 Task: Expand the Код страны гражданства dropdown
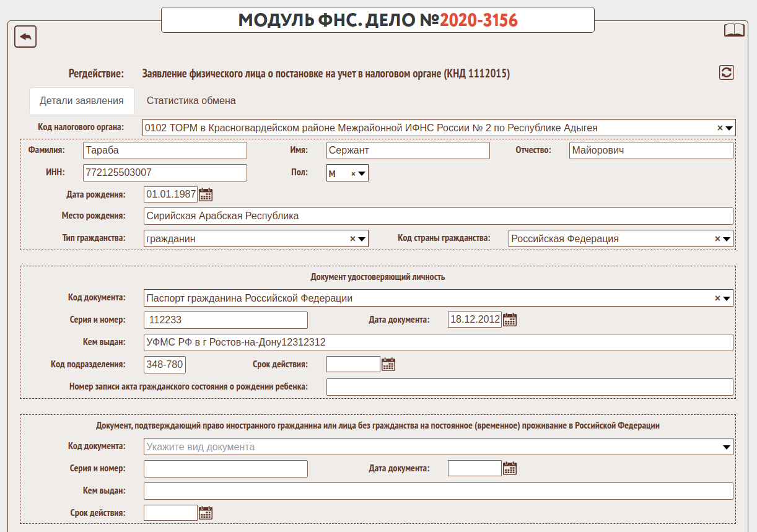click(728, 239)
